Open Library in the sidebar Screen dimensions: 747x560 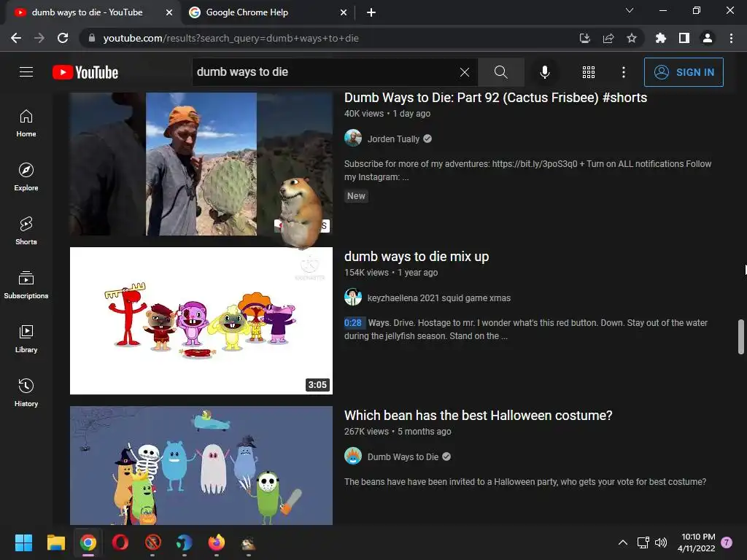26,338
